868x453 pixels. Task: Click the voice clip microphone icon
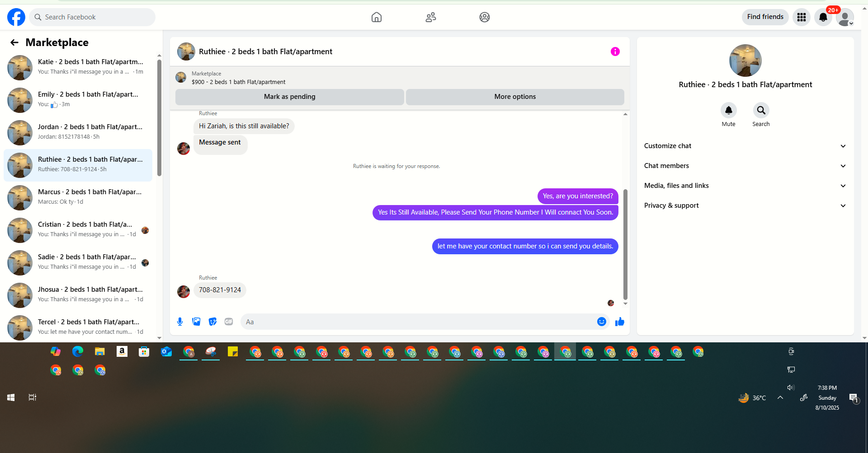coord(180,322)
